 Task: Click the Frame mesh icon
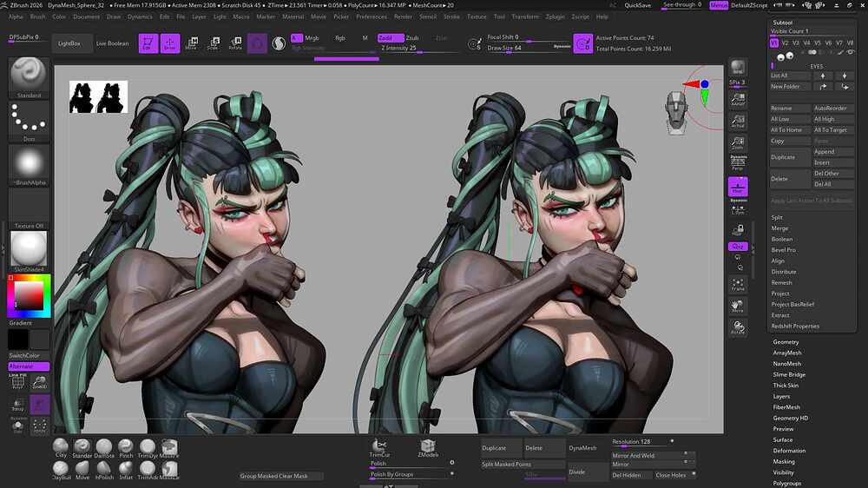coord(737,284)
